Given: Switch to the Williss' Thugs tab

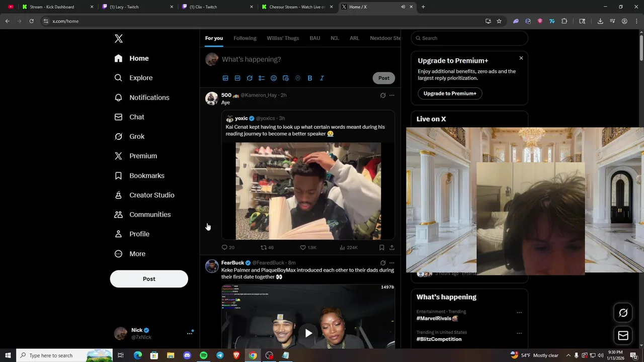Looking at the screenshot, I should point(283,38).
